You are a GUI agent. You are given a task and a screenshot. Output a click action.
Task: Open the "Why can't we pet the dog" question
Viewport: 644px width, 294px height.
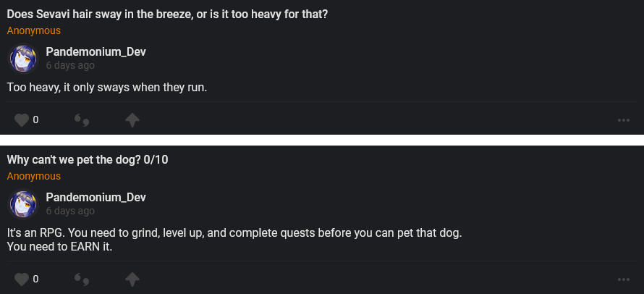88,159
